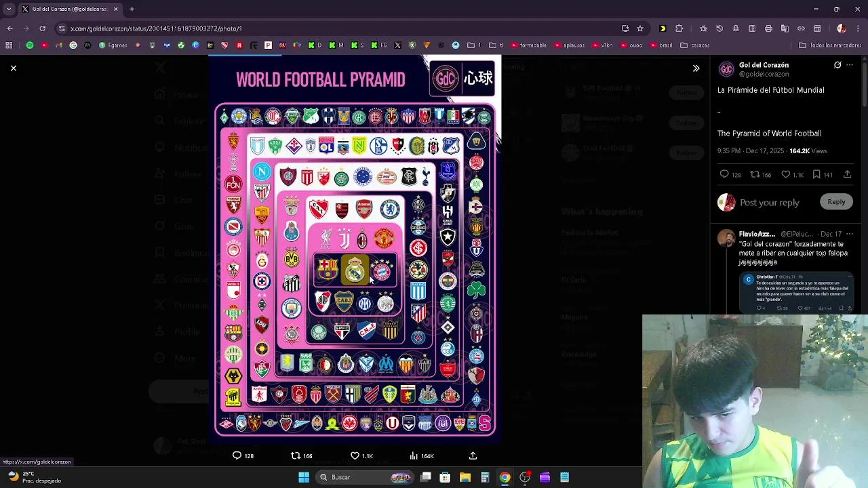The width and height of the screenshot is (868, 488).
Task: Expand the cascas bookmark folder
Action: tap(695, 45)
